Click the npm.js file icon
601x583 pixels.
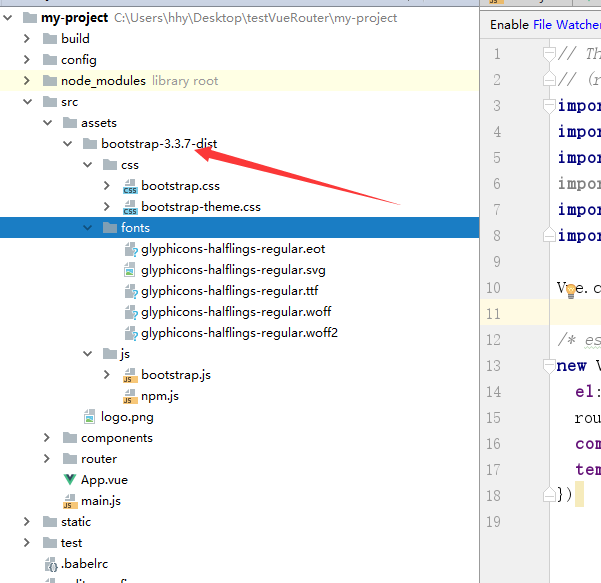pos(130,396)
